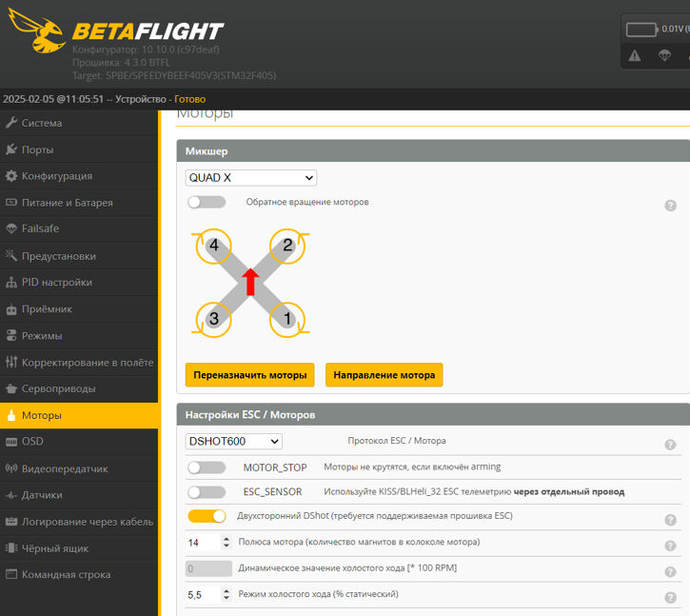Click the OSD icon in the sidebar
Screen dimensions: 690x616
pos(11,442)
